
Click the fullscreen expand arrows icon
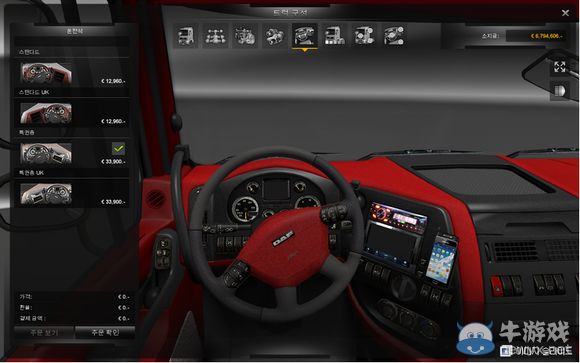pyautogui.click(x=559, y=67)
